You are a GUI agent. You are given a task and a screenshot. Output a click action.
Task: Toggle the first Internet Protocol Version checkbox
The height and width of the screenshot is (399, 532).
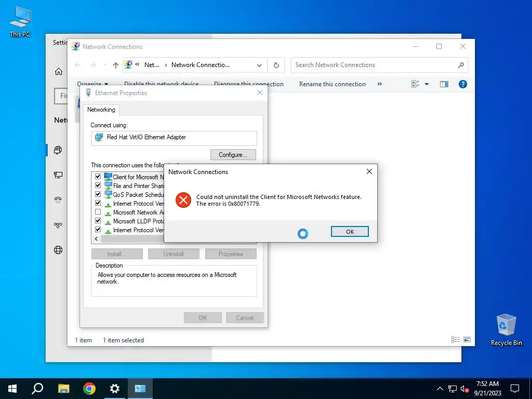(x=98, y=203)
